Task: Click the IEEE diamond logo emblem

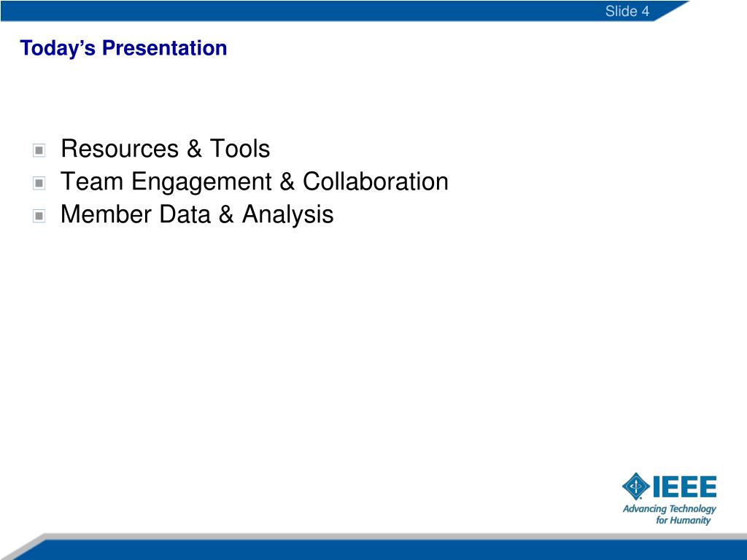Action: pyautogui.click(x=636, y=486)
